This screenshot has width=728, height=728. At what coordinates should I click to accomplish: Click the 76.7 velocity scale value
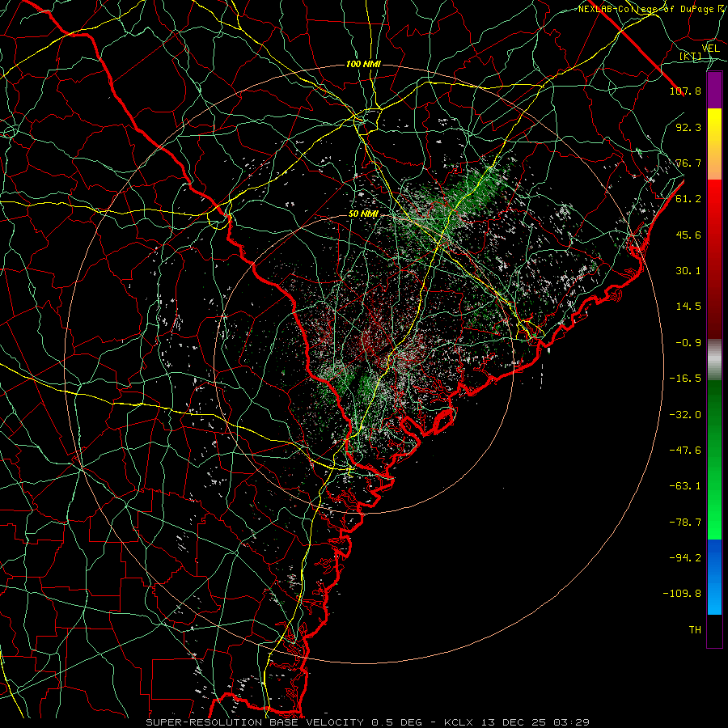688,163
